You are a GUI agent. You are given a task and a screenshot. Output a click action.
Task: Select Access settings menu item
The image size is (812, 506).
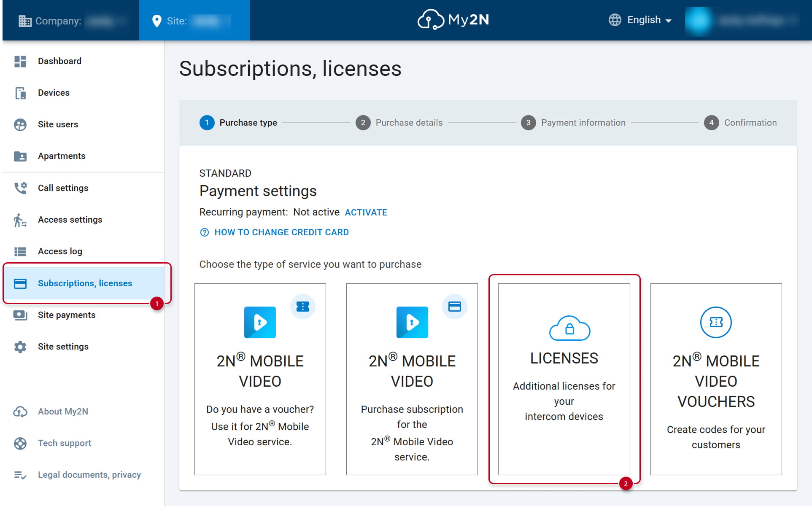click(84, 220)
